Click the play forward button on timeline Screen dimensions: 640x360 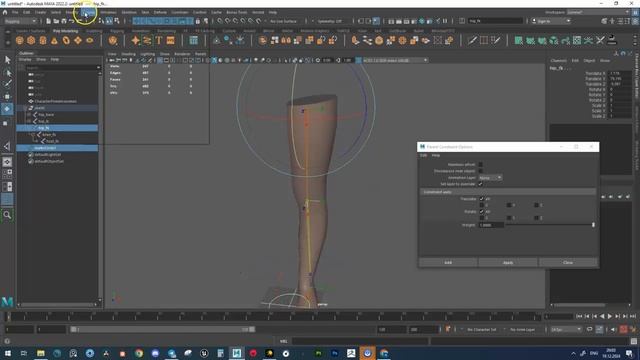pos(610,316)
